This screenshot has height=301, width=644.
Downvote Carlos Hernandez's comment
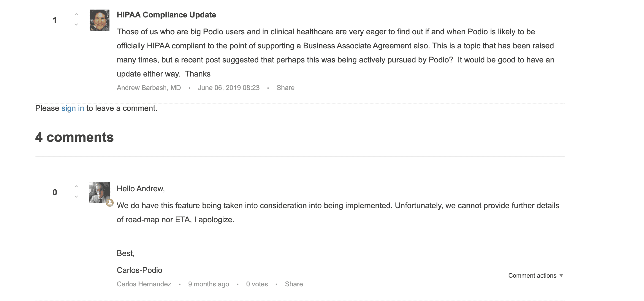(76, 197)
